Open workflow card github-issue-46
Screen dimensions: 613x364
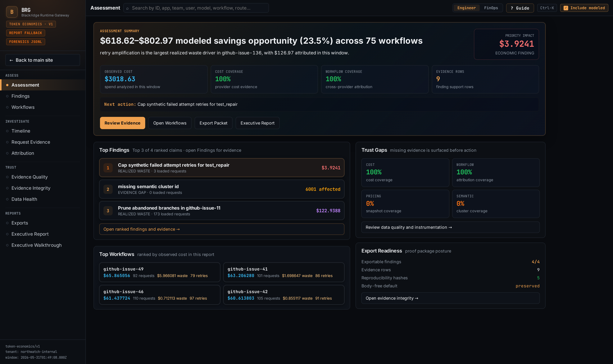coord(160,295)
